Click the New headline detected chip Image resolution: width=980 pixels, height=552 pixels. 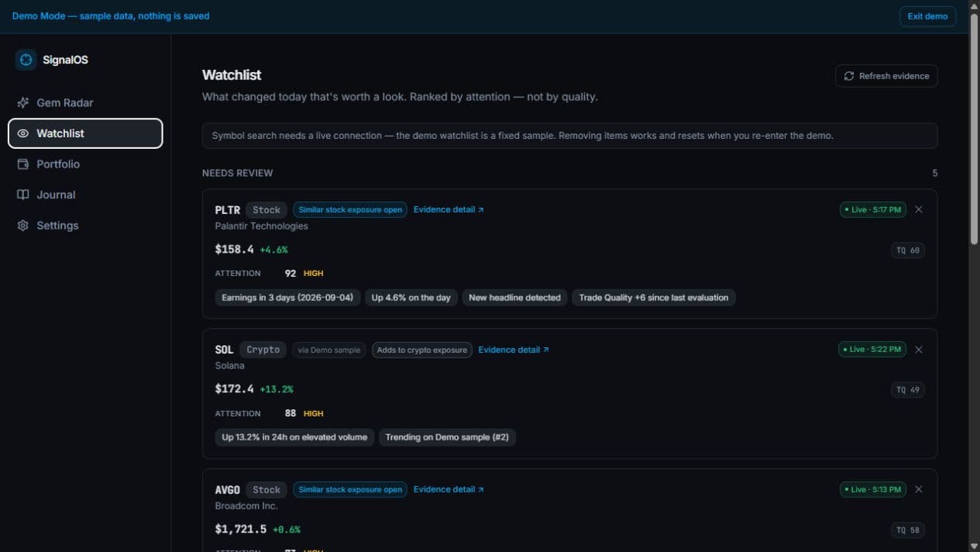(x=514, y=298)
